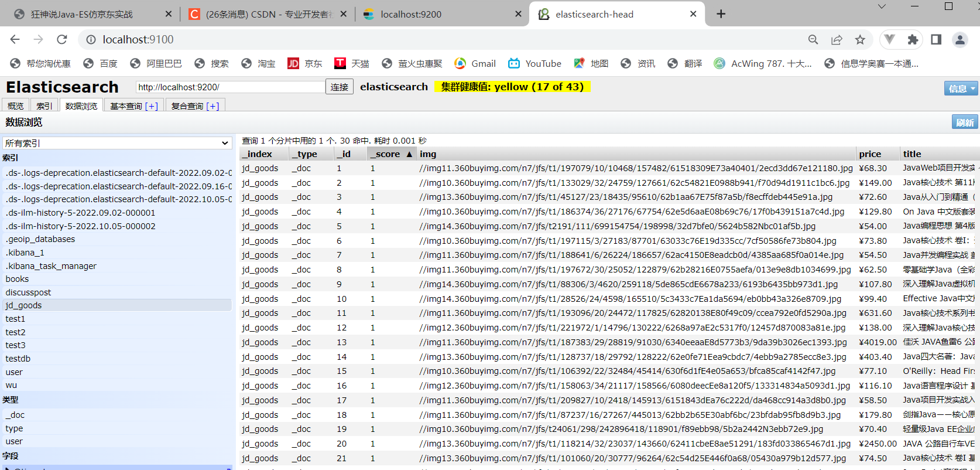This screenshot has height=470, width=980.
Task: Open the 信息 info dropdown
Action: (x=961, y=88)
